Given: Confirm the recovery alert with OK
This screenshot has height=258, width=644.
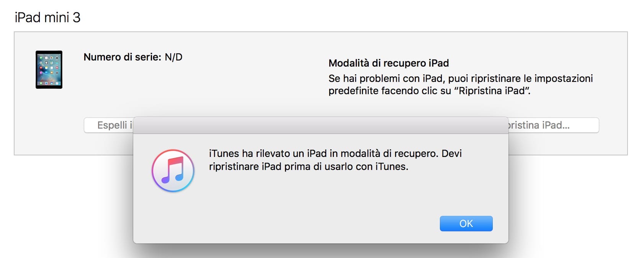Looking at the screenshot, I should (466, 224).
